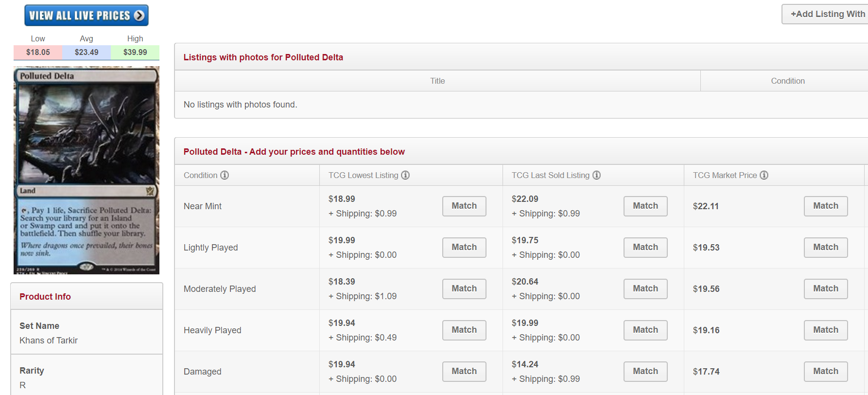
Task: Match Moderately Played last sold $20.64
Action: coord(645,289)
